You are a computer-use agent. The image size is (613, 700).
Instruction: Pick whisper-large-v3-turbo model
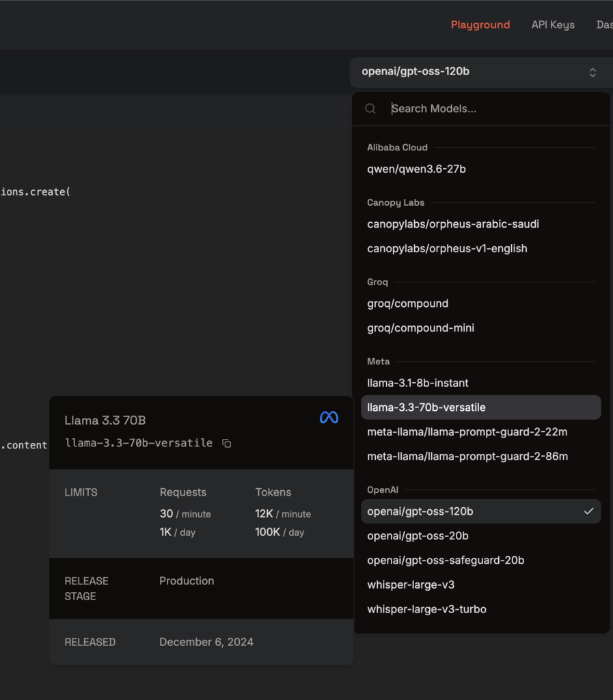pos(481,609)
